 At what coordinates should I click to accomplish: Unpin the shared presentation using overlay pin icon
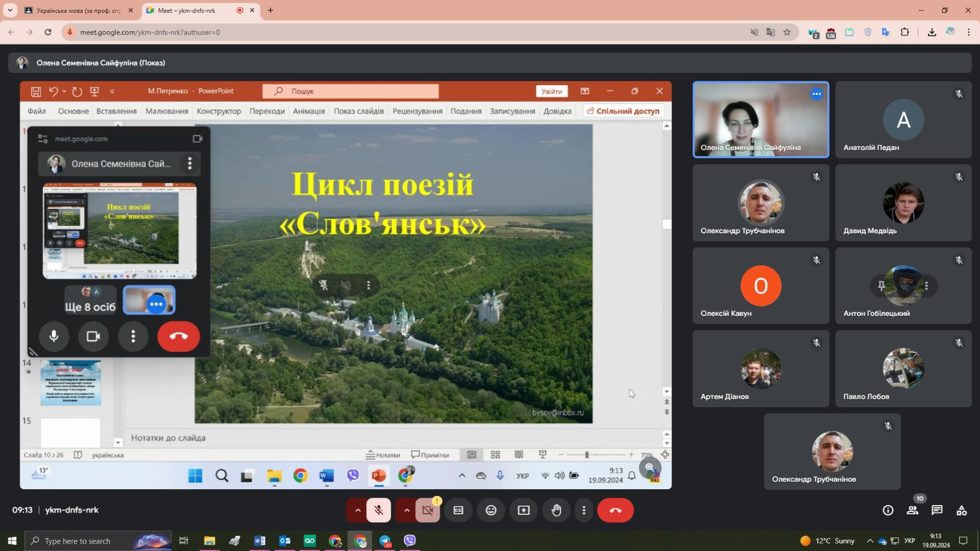coord(323,285)
